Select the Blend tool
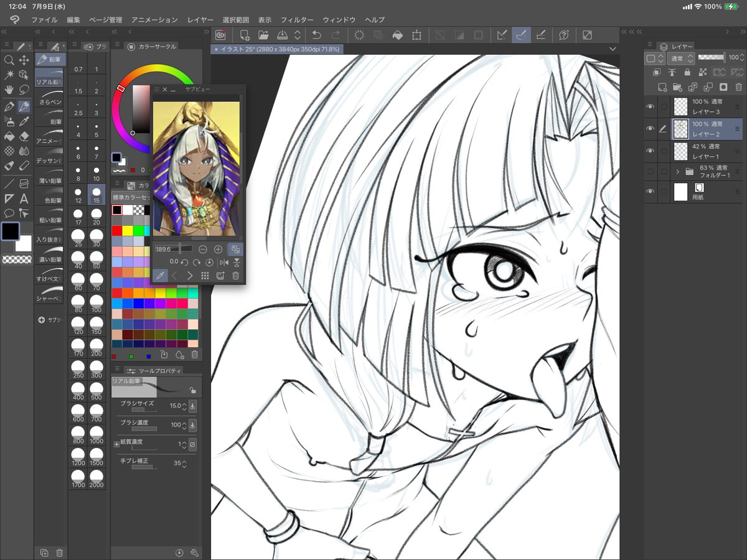Viewport: 747px width, 560px height. pos(24,151)
